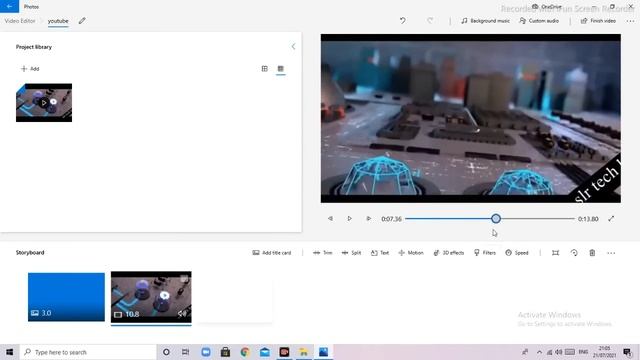Step back one frame
The height and width of the screenshot is (360, 640).
330,219
